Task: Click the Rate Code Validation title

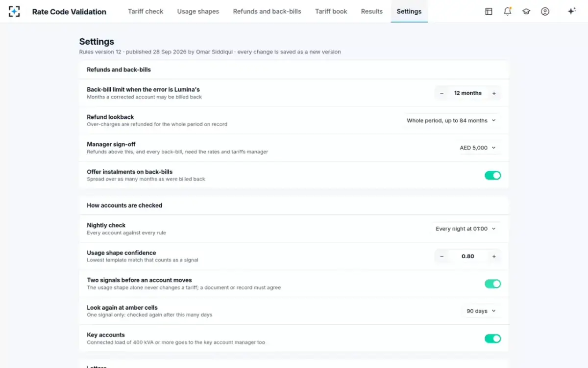Action: 69,12
